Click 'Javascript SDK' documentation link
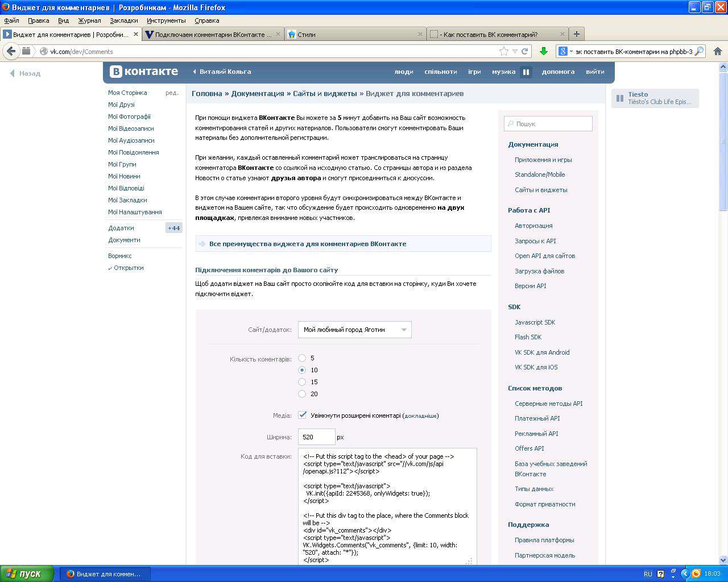Screen dimensions: 728x582 click(x=535, y=322)
